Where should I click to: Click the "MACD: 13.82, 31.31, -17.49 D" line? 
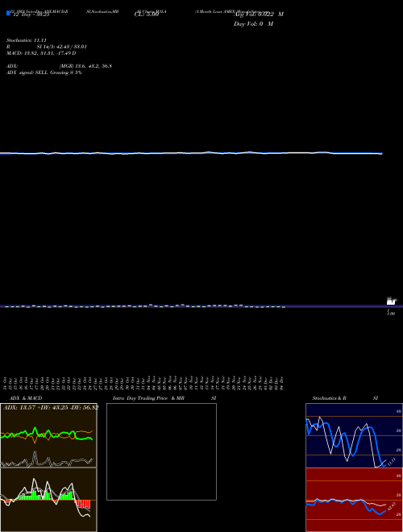coord(41,53)
